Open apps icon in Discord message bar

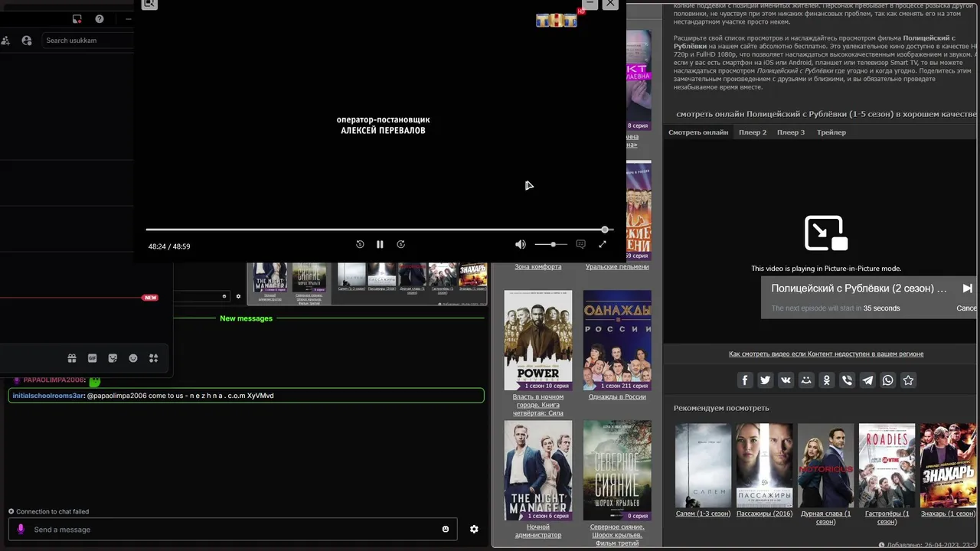click(x=153, y=358)
